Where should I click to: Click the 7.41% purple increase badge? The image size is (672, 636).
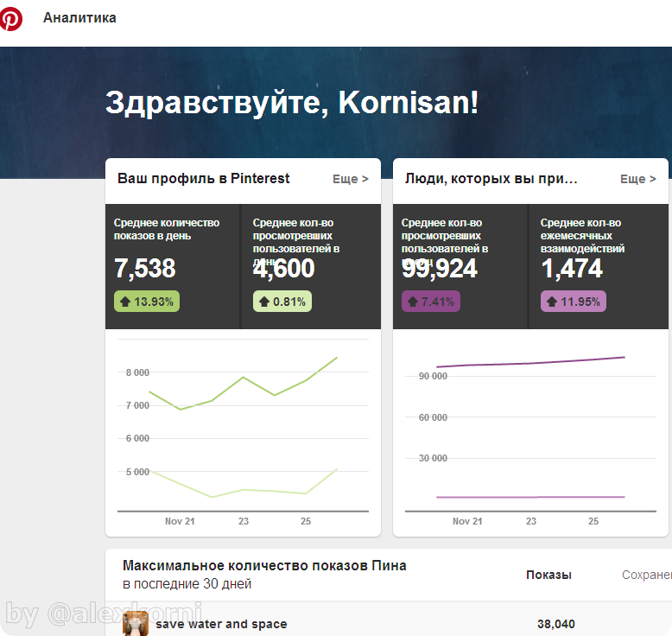(x=431, y=302)
